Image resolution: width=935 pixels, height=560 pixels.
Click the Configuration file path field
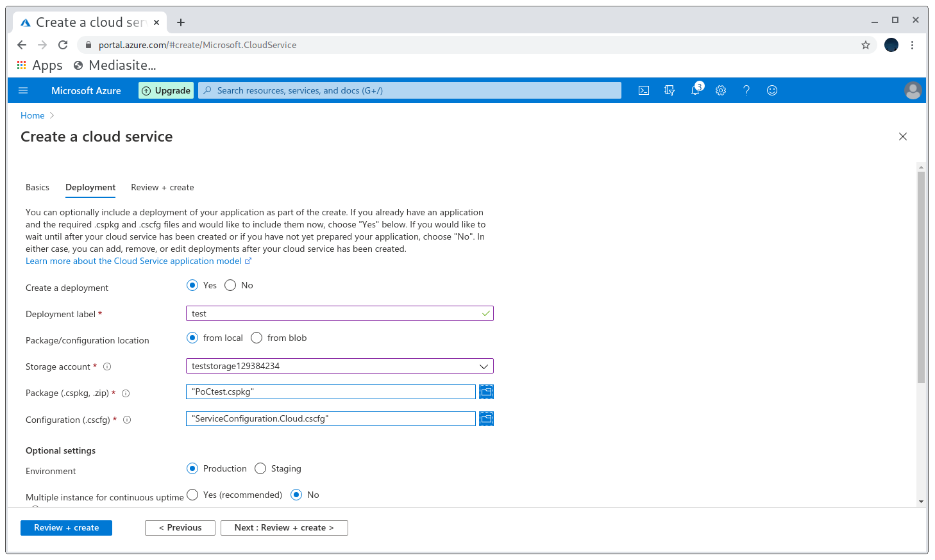click(x=331, y=418)
